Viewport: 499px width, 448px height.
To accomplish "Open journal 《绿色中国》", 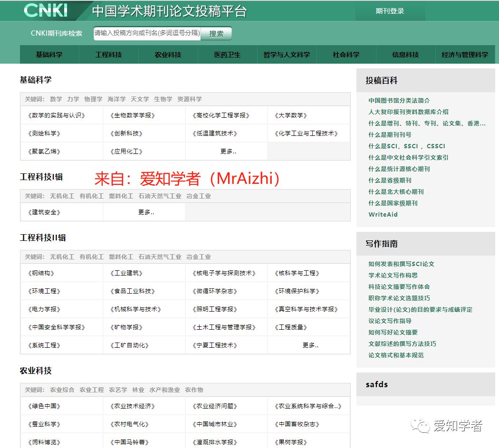I will pos(44,407).
